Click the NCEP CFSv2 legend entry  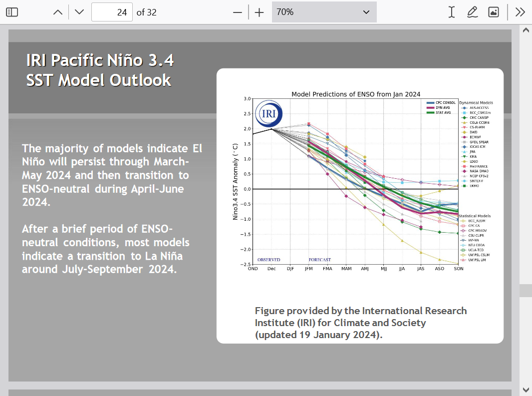tap(475, 176)
